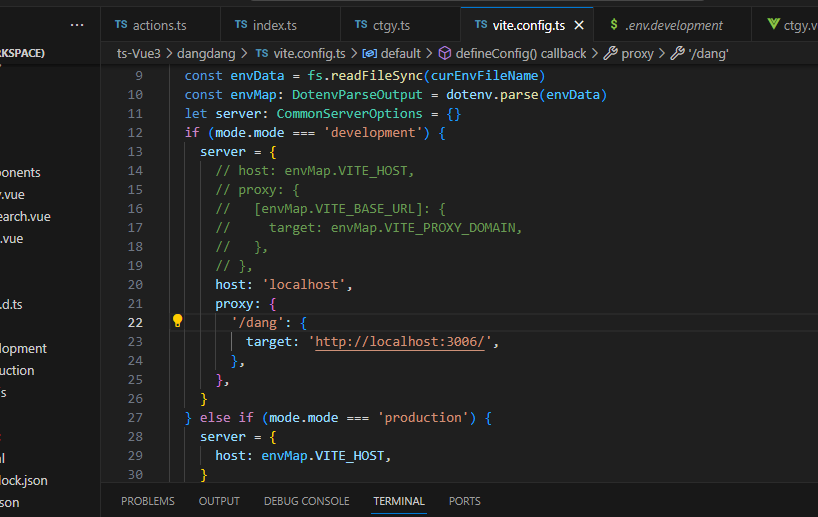Click 'development' string on line 12

pos(372,133)
